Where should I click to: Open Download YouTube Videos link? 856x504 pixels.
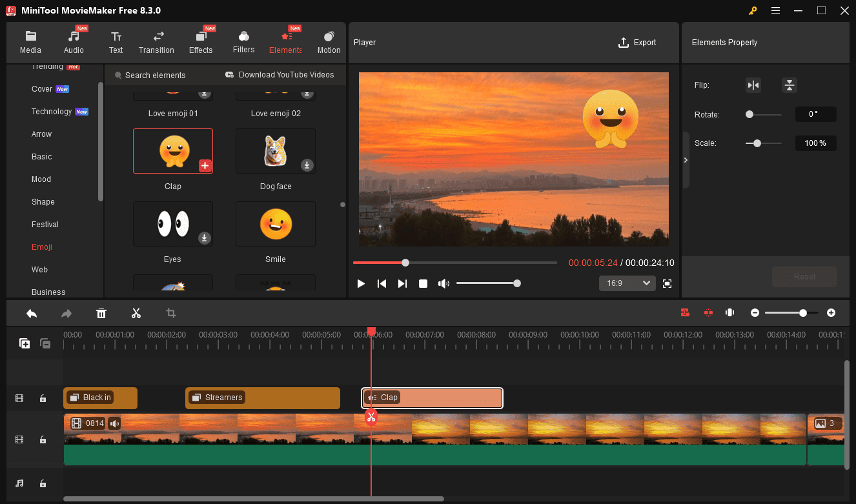point(280,75)
